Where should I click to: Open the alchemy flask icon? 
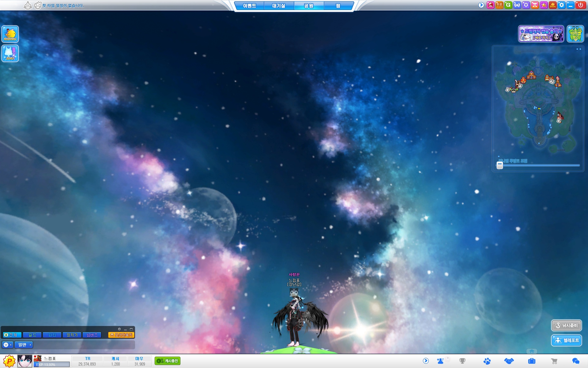coord(441,361)
